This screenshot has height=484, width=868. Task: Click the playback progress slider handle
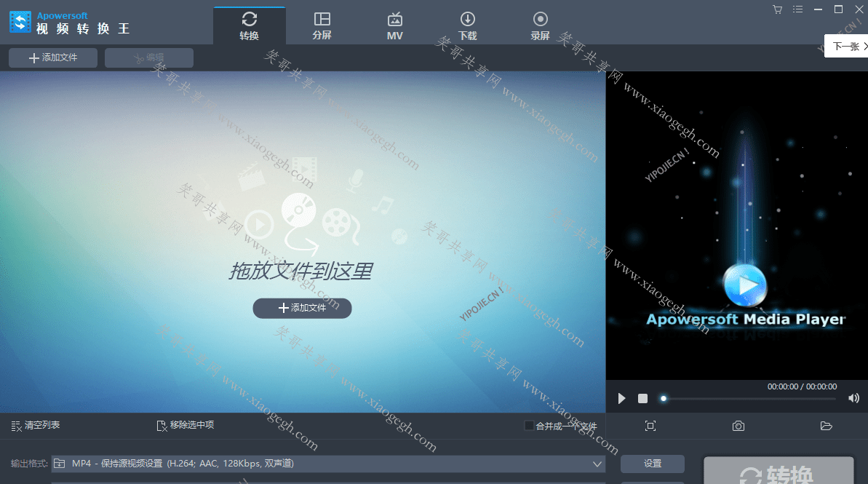(663, 398)
